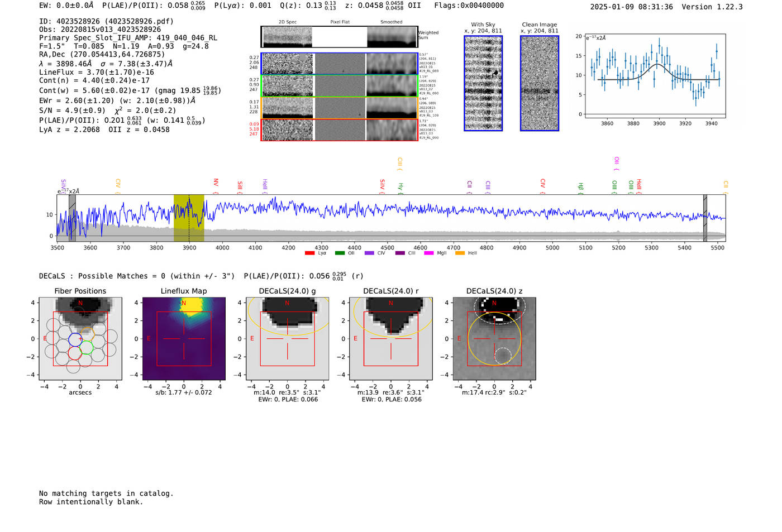Open the Lineflux Map image
Viewport: 782px width, 532px height.
click(x=184, y=339)
